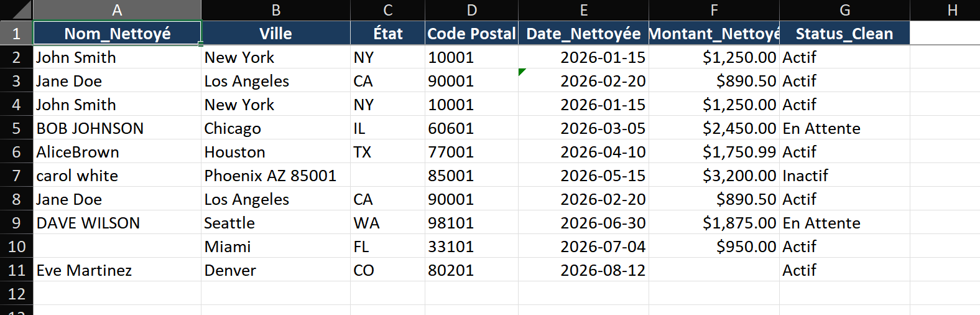Select column H header

952,10
